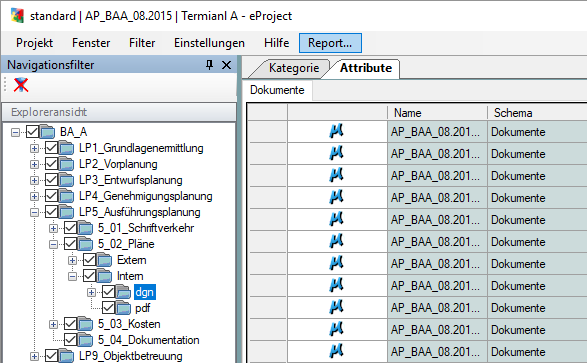This screenshot has height=363, width=587.
Task: Toggle the 5_04_Dokumentation checkbox
Action: tap(71, 340)
